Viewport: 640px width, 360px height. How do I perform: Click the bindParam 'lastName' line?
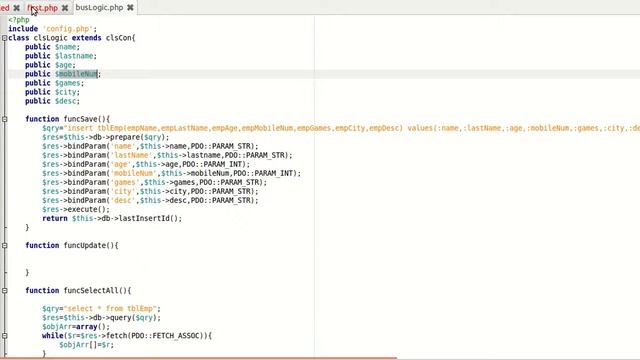(167, 155)
